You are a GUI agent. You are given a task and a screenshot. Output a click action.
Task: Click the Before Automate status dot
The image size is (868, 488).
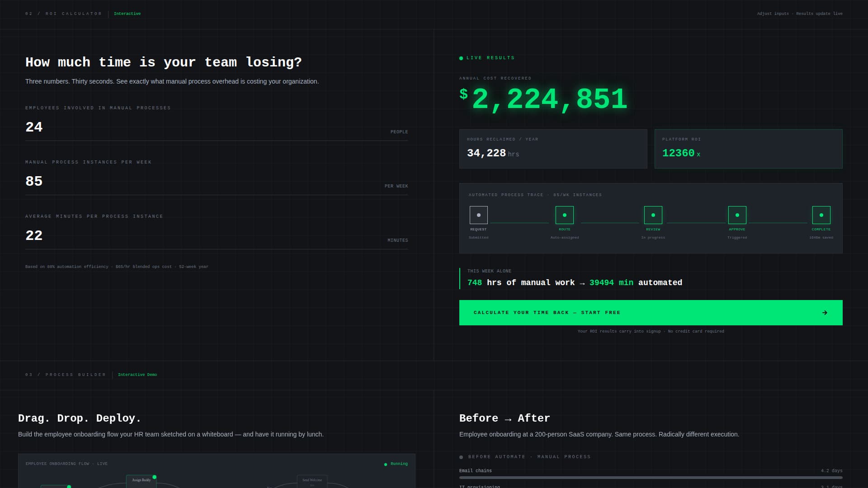tap(461, 457)
